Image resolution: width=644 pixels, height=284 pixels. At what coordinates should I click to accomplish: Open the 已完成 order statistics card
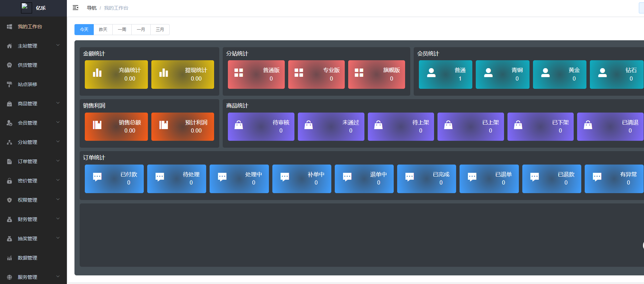pos(426,179)
